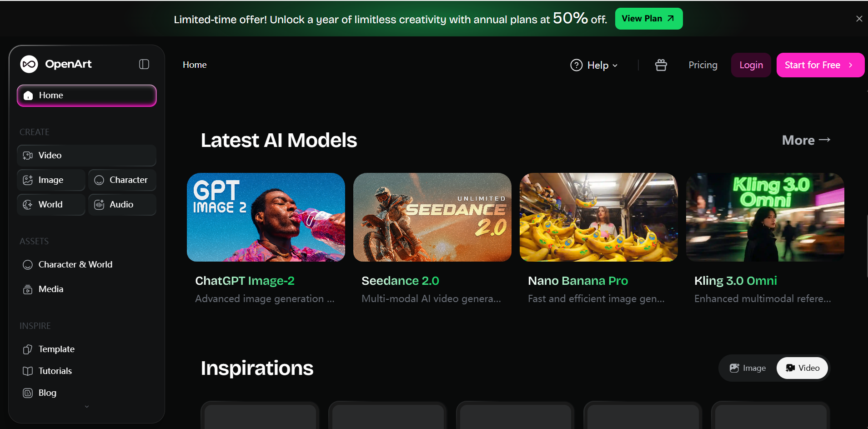The image size is (868, 429).
Task: Click the chevron on Start for Free
Action: coord(851,65)
